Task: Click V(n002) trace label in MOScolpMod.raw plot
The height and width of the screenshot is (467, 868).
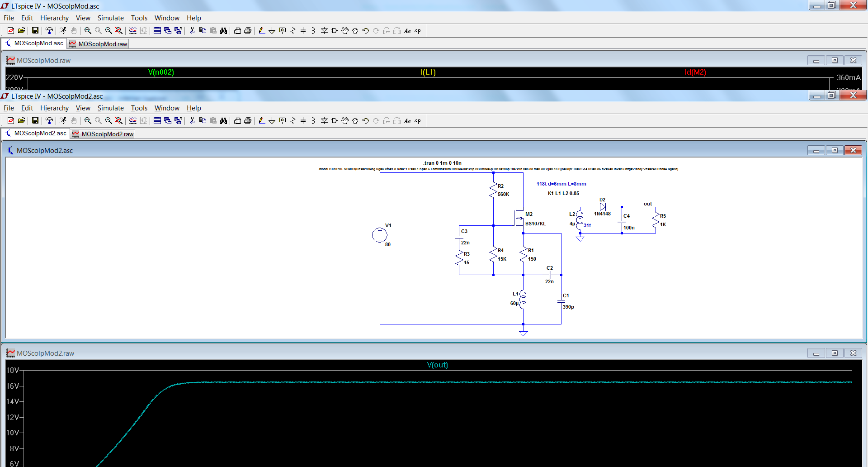Action: (161, 72)
